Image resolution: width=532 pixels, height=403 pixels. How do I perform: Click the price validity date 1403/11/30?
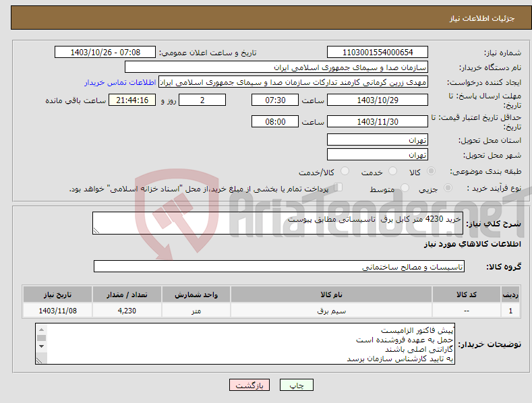point(378,121)
